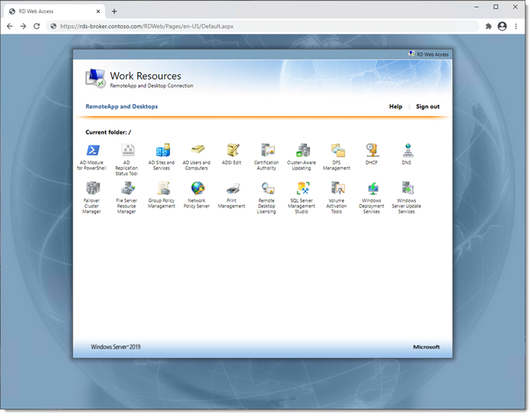Open ADSI Edit RemoteApp
Screen dimensions: 532x416
(x=232, y=154)
